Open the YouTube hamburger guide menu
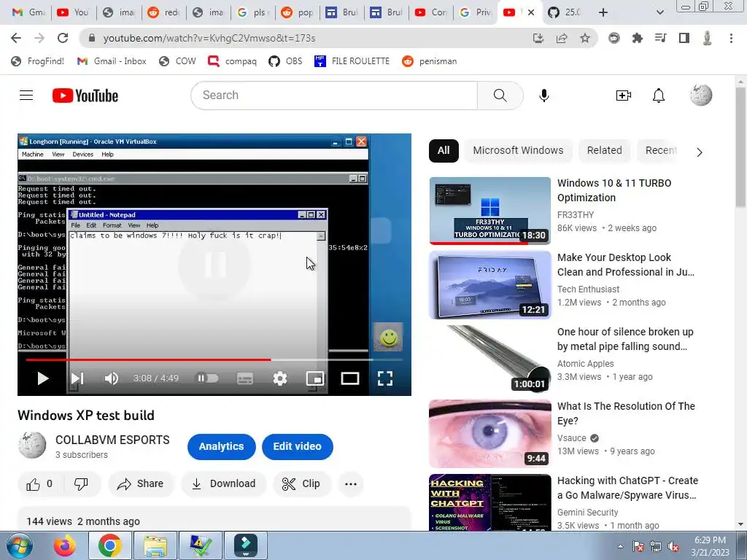 [26, 96]
